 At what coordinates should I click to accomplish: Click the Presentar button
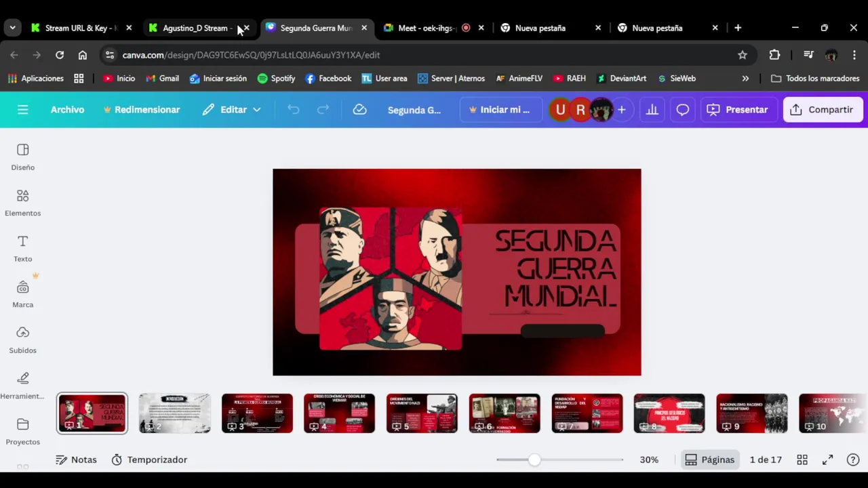(738, 110)
